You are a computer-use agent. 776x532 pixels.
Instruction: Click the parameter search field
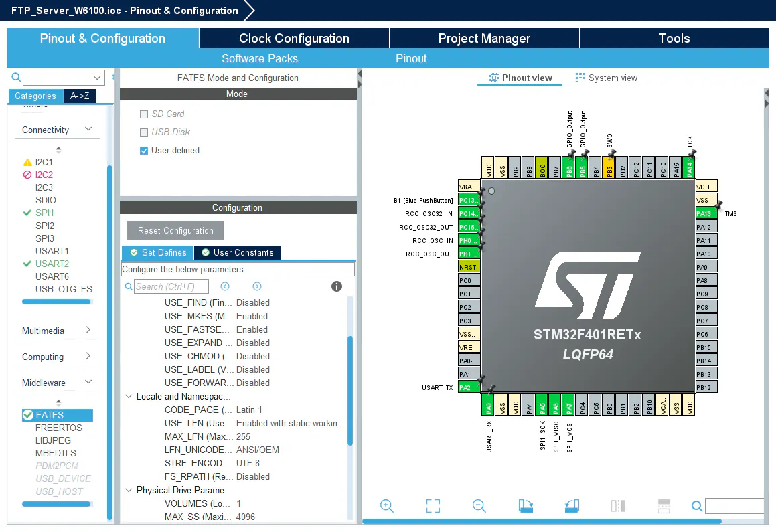point(171,286)
